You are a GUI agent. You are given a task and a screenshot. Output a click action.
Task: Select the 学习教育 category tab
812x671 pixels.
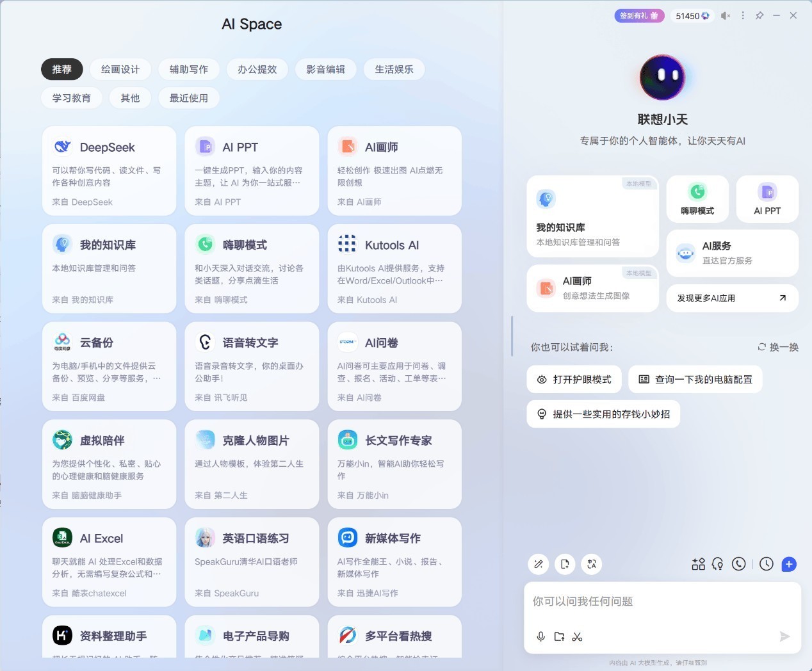[72, 98]
